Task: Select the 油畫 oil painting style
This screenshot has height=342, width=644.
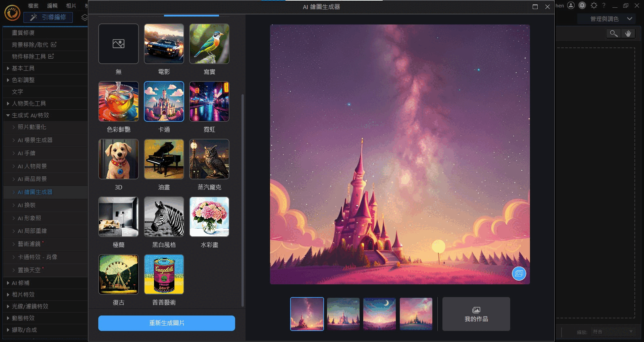Action: (x=164, y=159)
